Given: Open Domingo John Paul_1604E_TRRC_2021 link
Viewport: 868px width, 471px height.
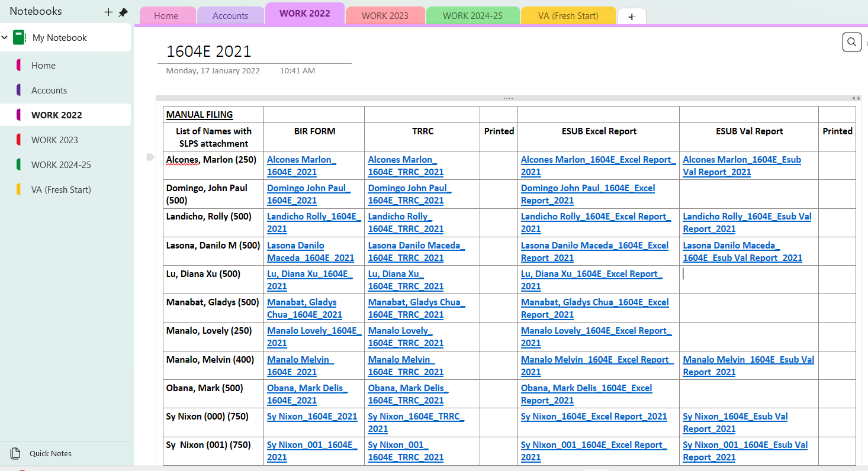Looking at the screenshot, I should 410,194.
